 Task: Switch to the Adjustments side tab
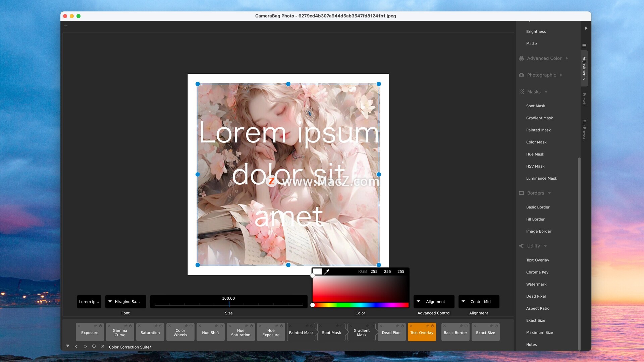584,68
